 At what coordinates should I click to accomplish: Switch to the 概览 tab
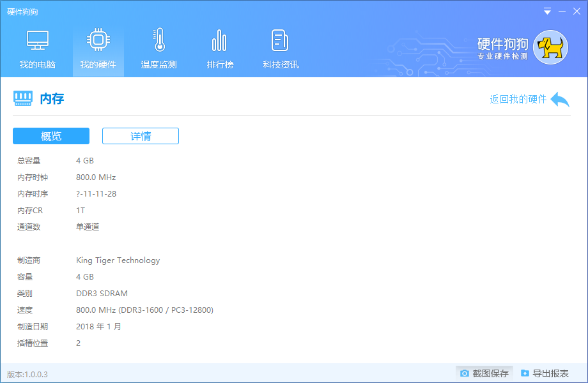[51, 136]
